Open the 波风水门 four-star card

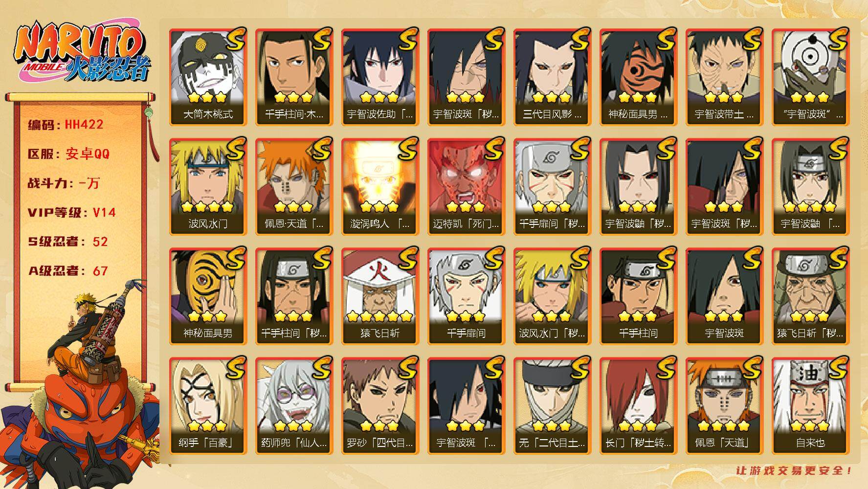(x=208, y=187)
